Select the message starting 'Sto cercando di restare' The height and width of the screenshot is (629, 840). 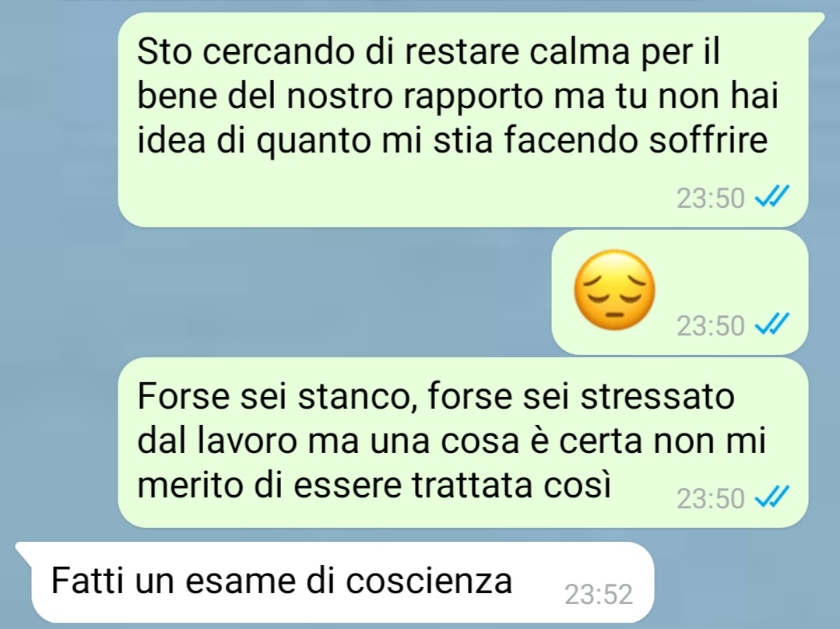coord(463,119)
